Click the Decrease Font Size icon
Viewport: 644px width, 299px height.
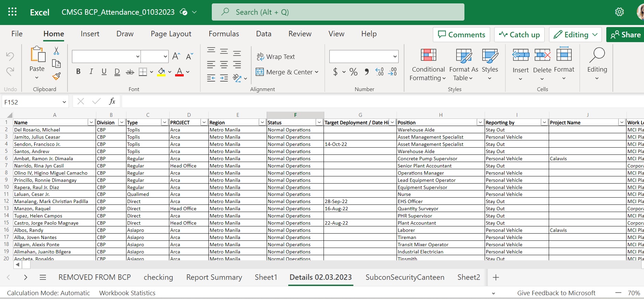tap(190, 56)
